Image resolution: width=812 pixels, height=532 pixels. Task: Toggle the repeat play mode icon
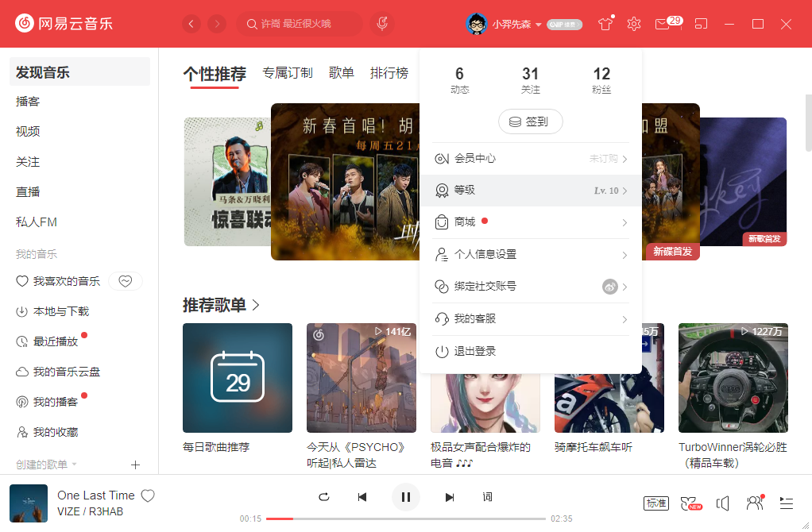click(x=323, y=497)
